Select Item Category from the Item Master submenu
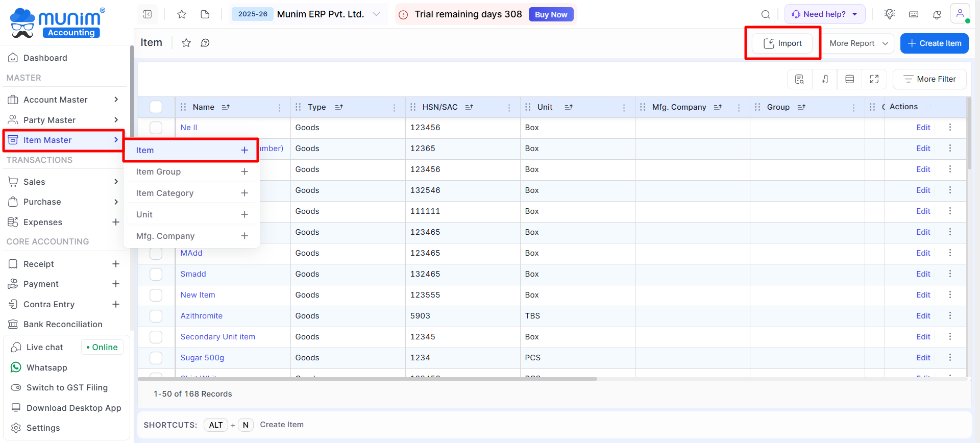 coord(165,193)
